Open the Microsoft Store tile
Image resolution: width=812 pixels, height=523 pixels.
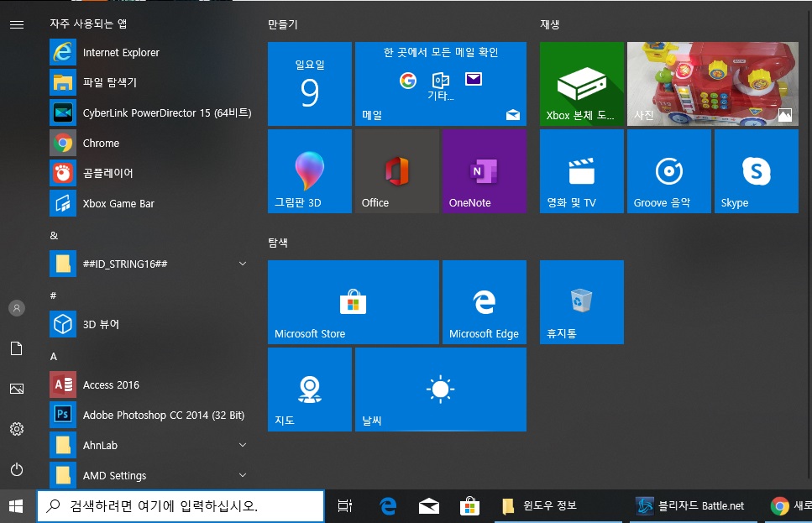coord(354,302)
